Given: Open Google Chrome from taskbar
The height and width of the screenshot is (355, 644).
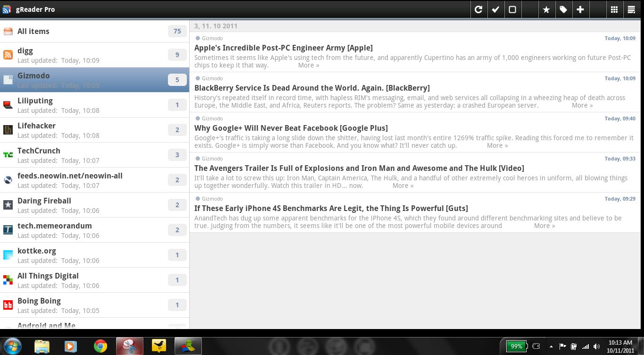Looking at the screenshot, I should [x=100, y=347].
